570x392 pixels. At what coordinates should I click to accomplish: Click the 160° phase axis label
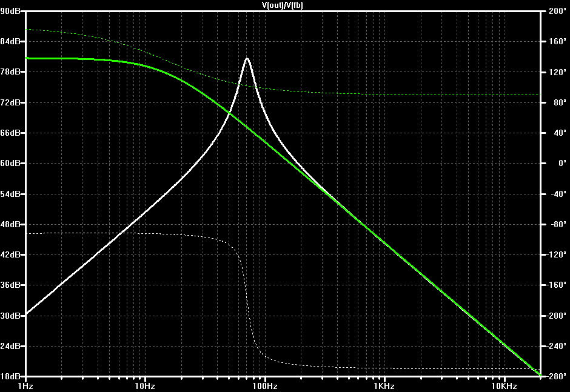tap(557, 41)
